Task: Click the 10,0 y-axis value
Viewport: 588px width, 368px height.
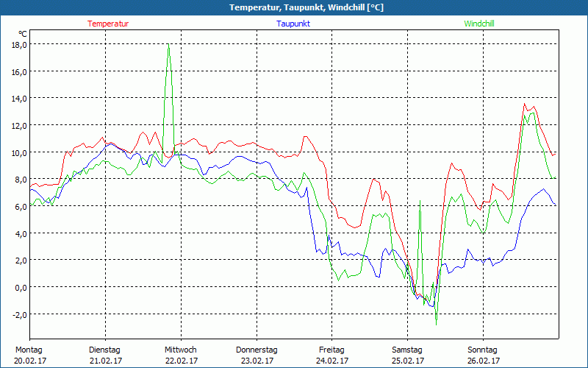Action: [x=20, y=153]
